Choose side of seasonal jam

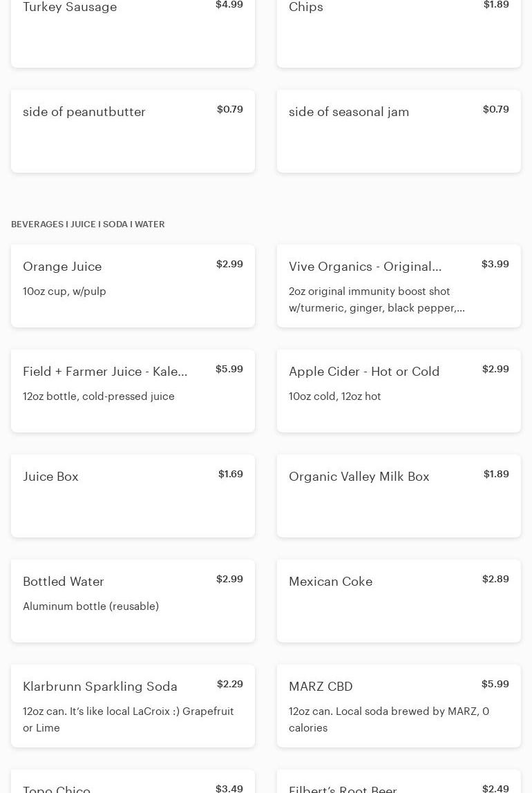pos(399,131)
